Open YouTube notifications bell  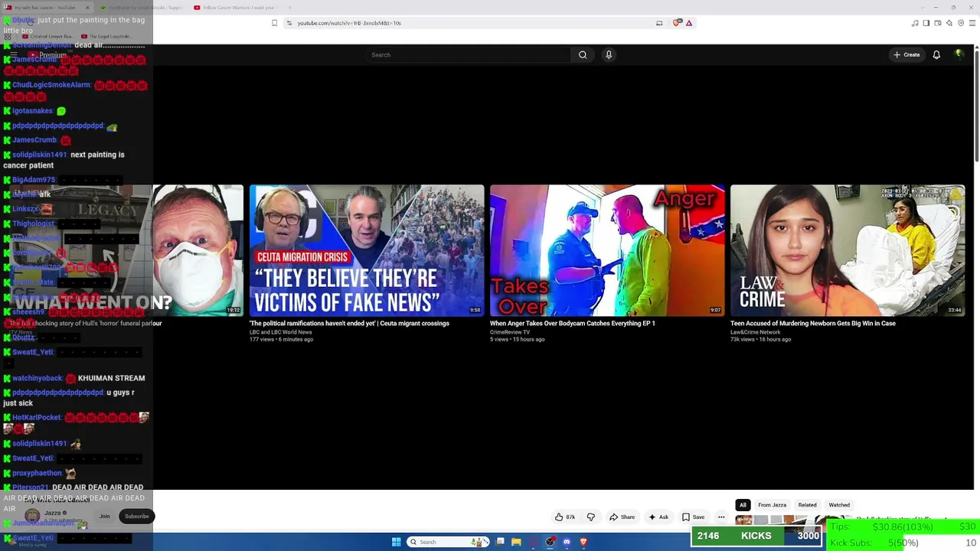pos(936,55)
